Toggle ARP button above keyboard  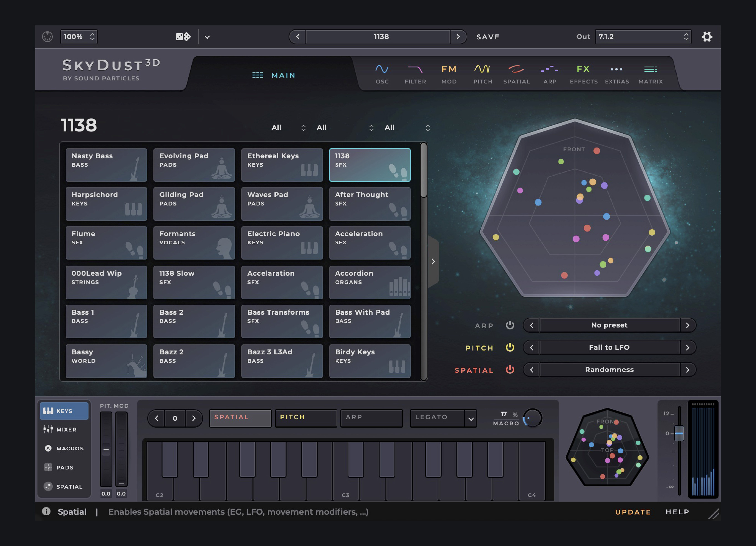point(371,418)
